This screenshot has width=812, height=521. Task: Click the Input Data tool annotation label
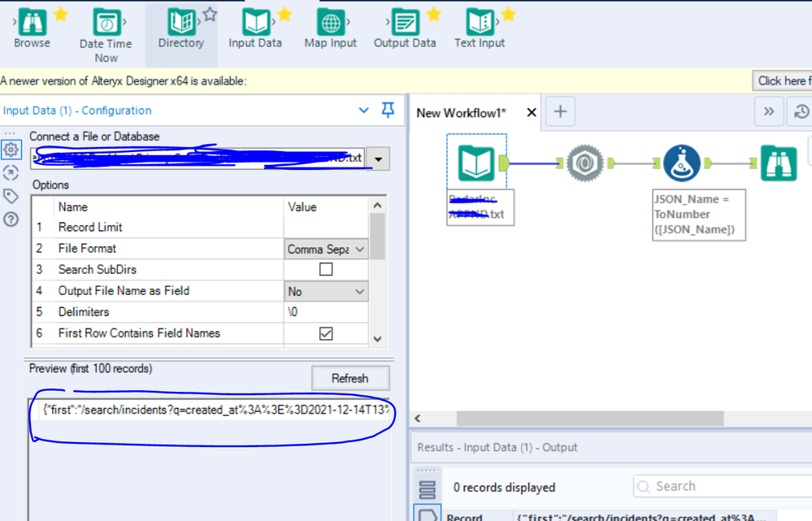[x=480, y=207]
